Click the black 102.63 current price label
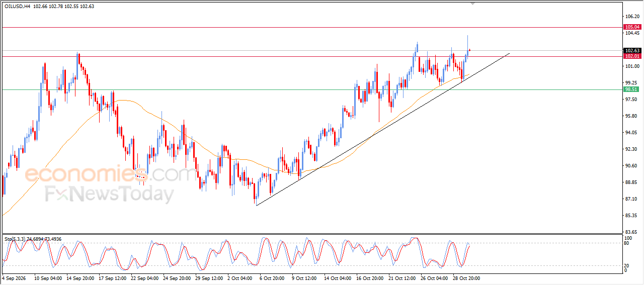The width and height of the screenshot is (644, 285). pos(632,51)
